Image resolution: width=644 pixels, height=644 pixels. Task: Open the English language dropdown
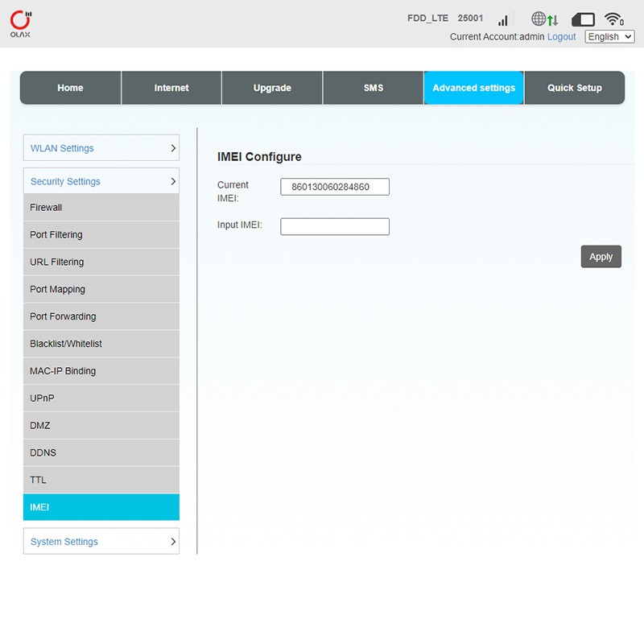tap(609, 37)
